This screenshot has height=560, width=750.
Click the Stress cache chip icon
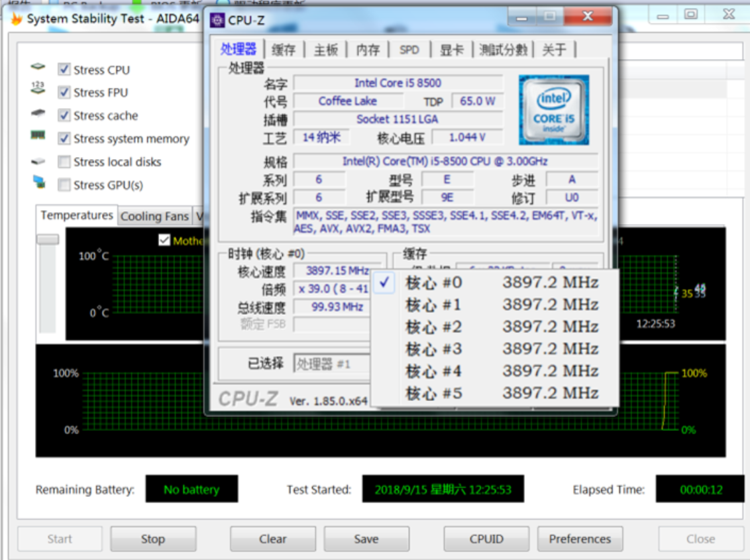[x=38, y=113]
